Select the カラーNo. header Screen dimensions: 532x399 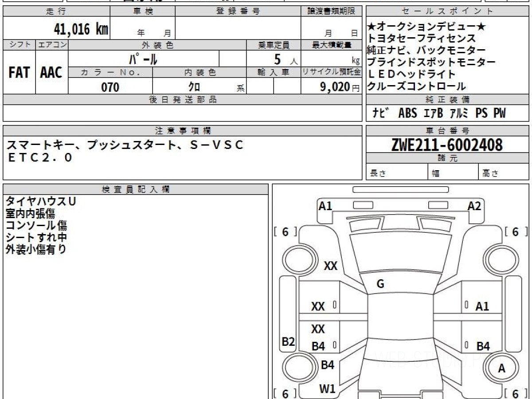[x=110, y=72]
